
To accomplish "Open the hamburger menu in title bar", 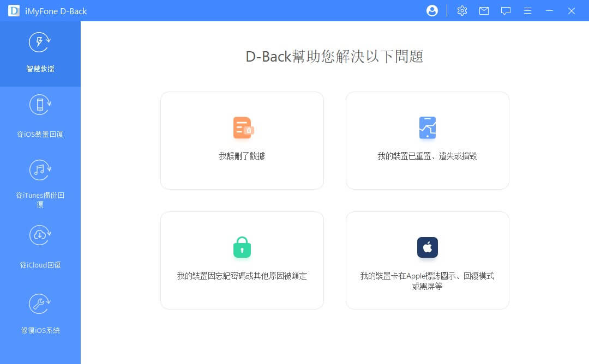I will point(527,11).
